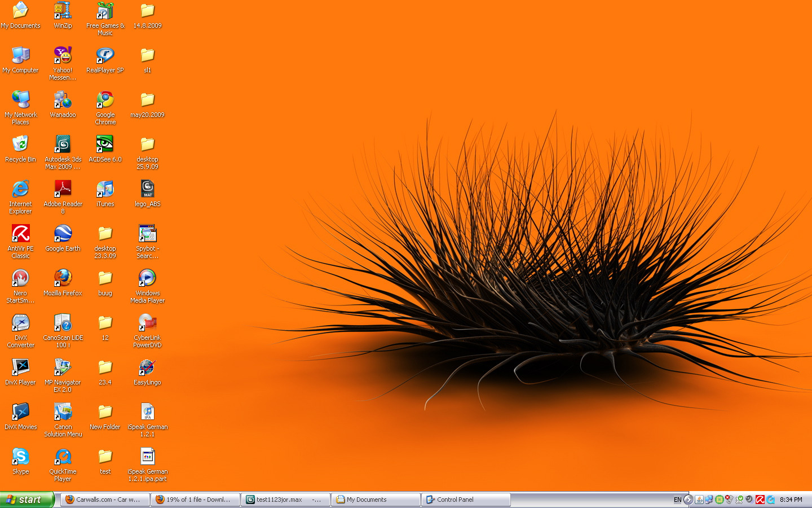Viewport: 812px width, 508px height.
Task: Expand hidden system tray icons arrow
Action: 688,500
